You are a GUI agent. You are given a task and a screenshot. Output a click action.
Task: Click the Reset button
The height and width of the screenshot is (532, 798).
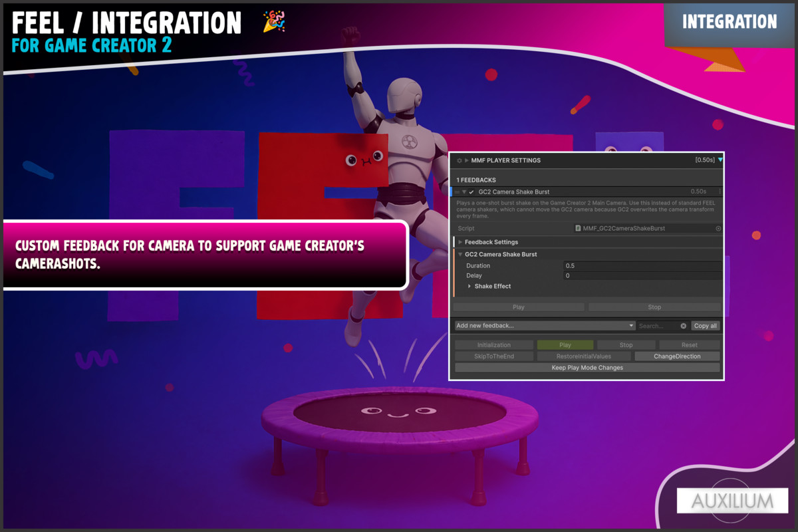(690, 345)
